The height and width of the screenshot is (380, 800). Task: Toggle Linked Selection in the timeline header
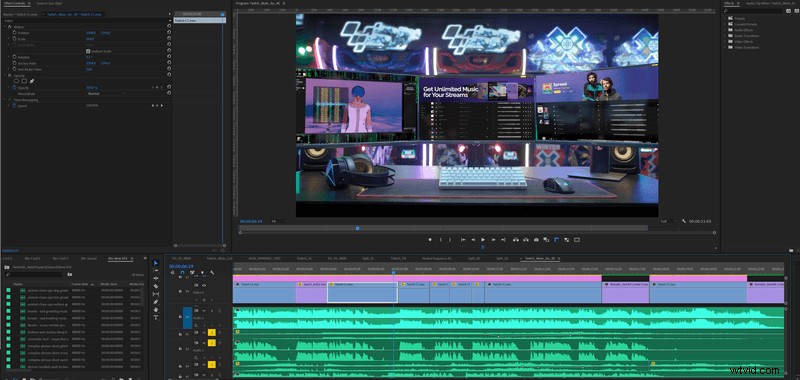coord(192,272)
